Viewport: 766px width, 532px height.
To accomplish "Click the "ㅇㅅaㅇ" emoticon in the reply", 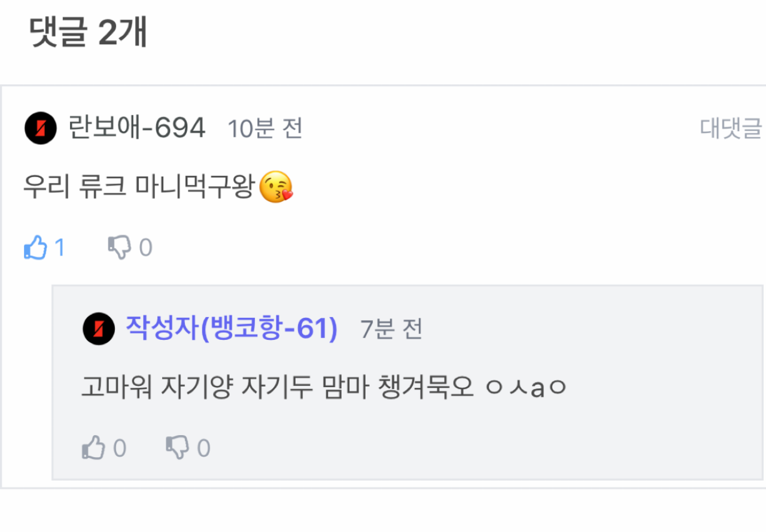I will (525, 388).
